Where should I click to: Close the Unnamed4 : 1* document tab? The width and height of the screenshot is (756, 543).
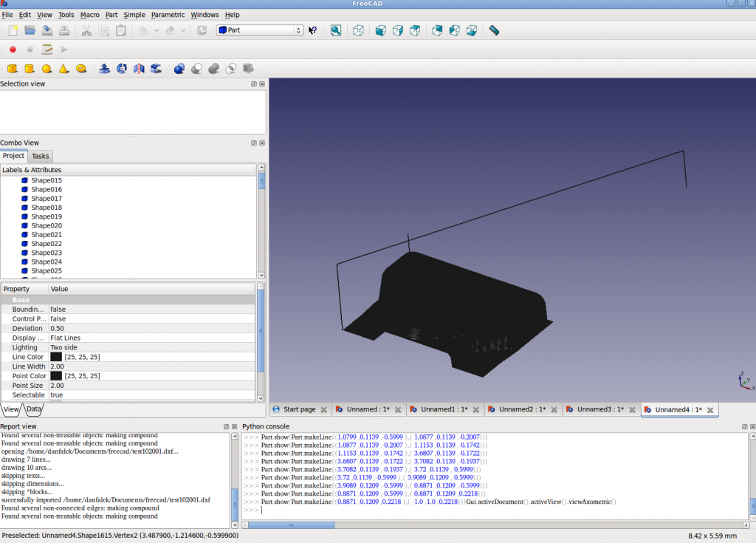click(710, 410)
